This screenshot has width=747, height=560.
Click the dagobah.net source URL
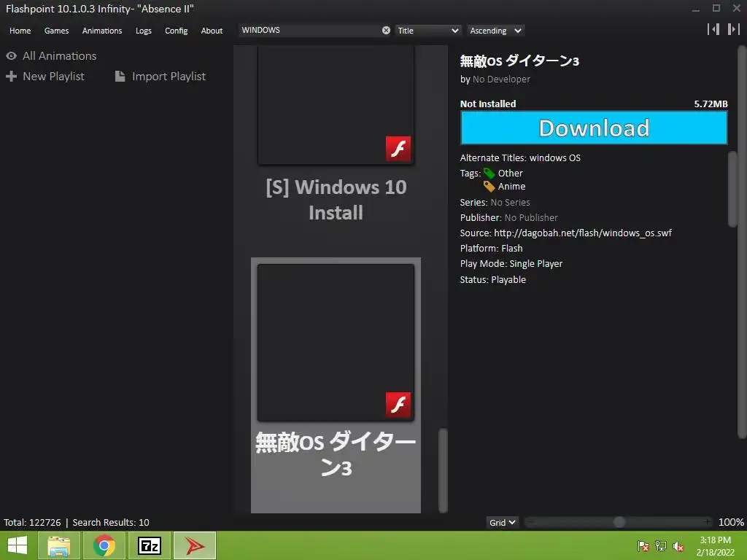pos(583,233)
